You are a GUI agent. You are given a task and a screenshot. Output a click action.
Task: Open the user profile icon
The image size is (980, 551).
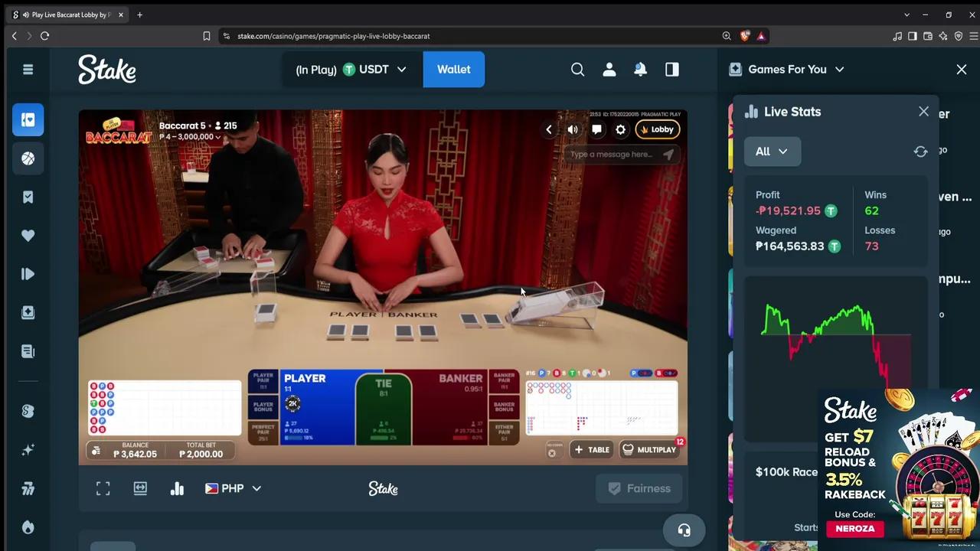(x=609, y=70)
